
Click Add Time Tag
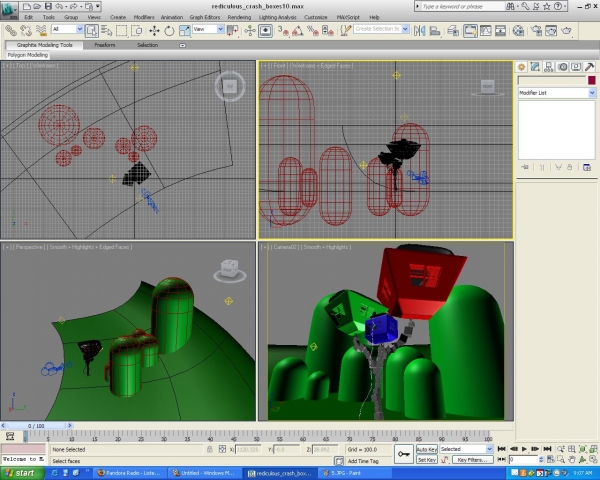pyautogui.click(x=363, y=461)
